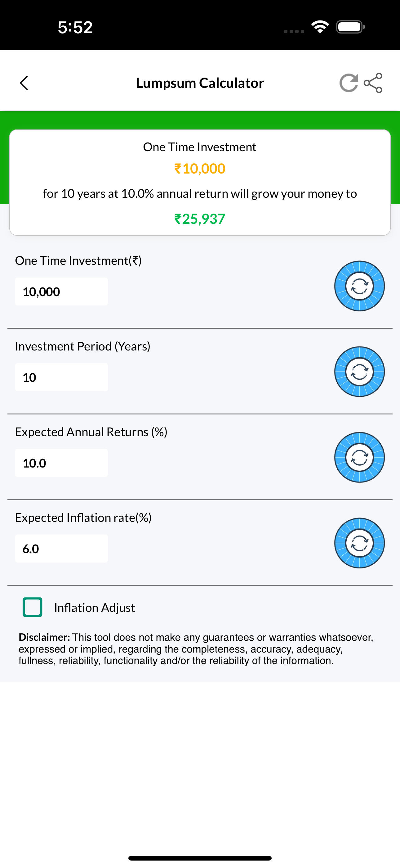Viewport: 400px width, 868px height.
Task: Tap the Expected Inflation rate dial knob
Action: [359, 543]
